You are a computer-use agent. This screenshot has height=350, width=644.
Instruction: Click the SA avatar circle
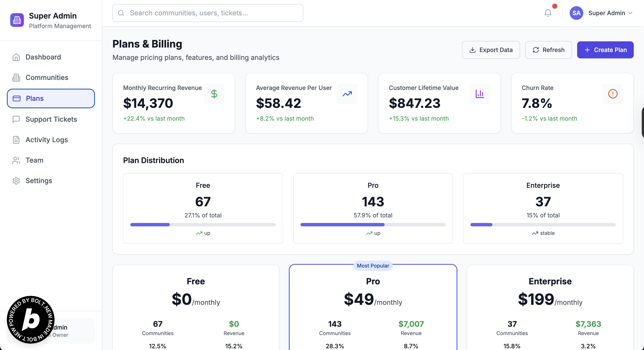(576, 13)
